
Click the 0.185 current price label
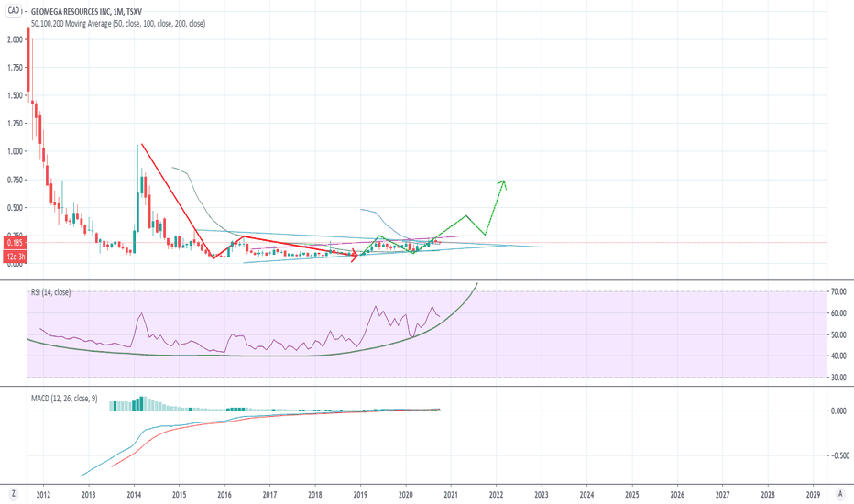[16, 243]
